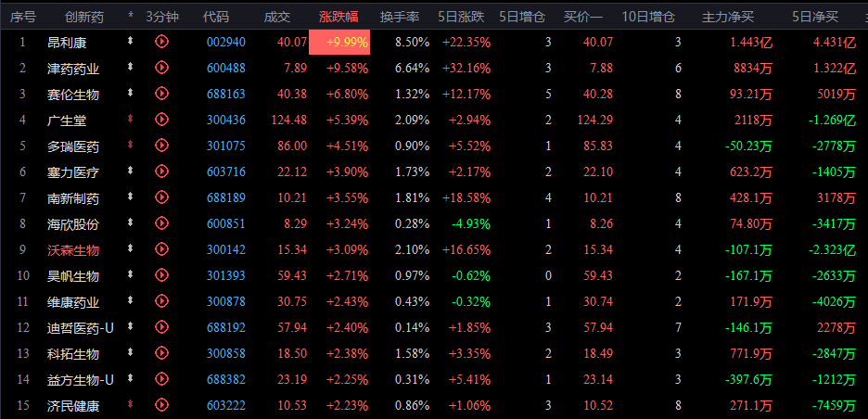Click the white marker icon beside 津药药业
The image size is (868, 419).
click(131, 67)
